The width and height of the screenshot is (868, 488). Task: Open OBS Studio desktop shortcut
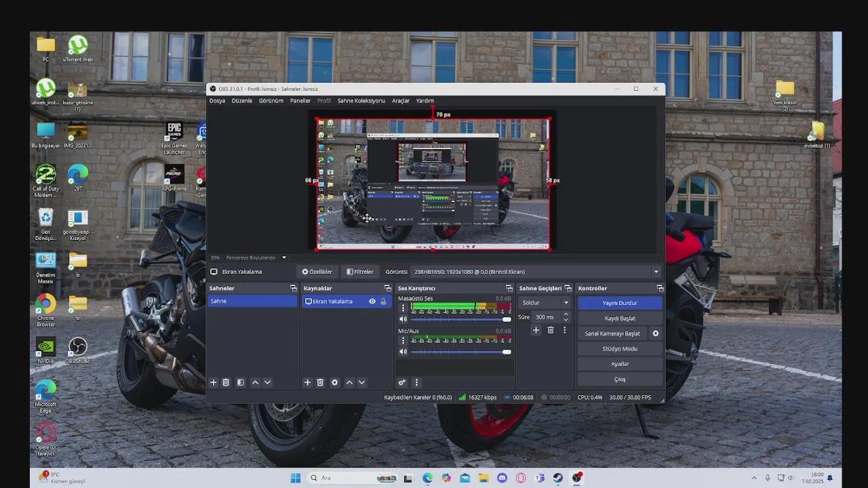77,350
